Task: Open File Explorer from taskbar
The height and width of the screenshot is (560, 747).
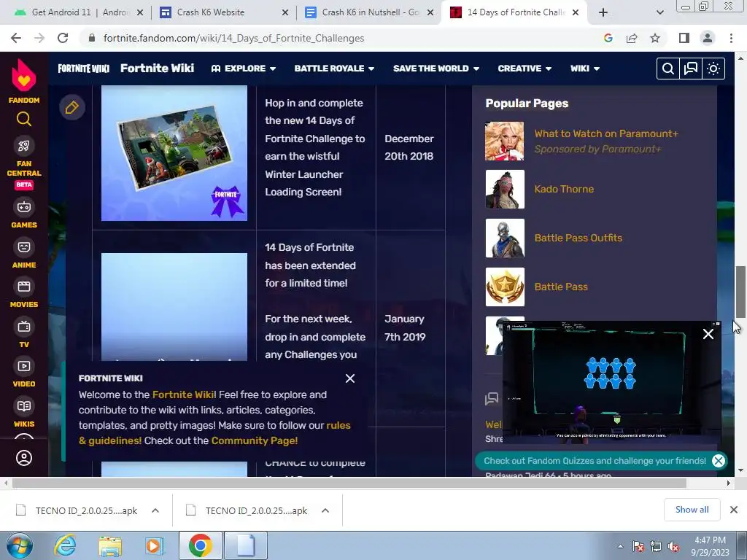Action: tap(110, 545)
